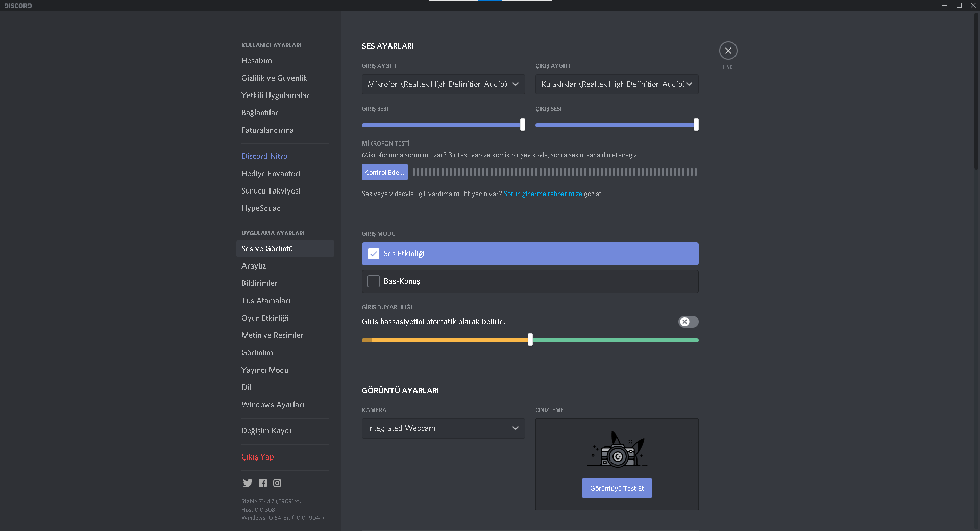
Task: Click the Görüntüyü Test Et button
Action: (x=617, y=488)
